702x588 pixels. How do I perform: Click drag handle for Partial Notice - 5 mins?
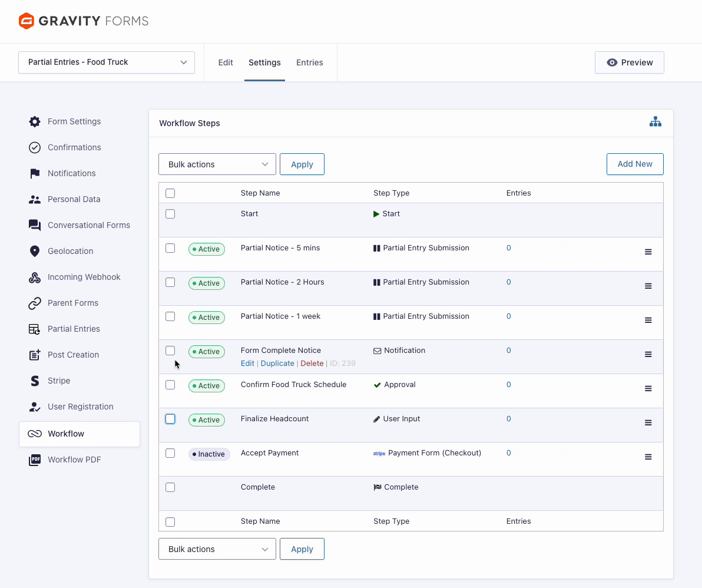pos(648,252)
